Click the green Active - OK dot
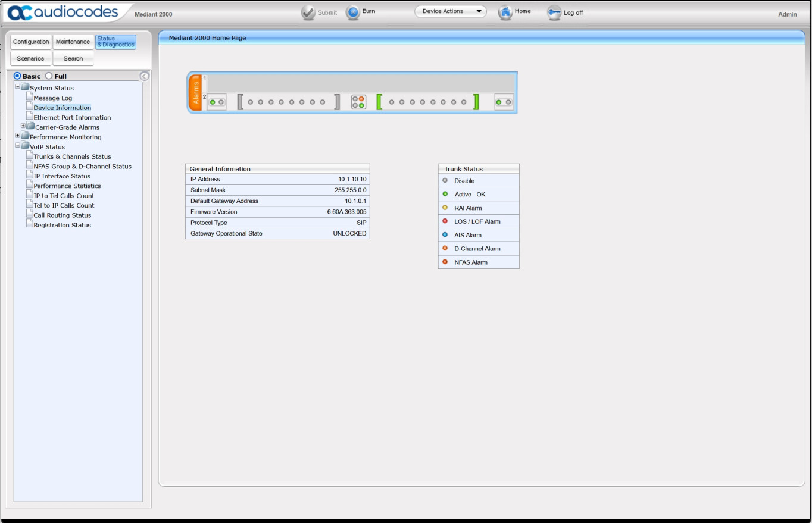The height and width of the screenshot is (523, 812). [445, 194]
